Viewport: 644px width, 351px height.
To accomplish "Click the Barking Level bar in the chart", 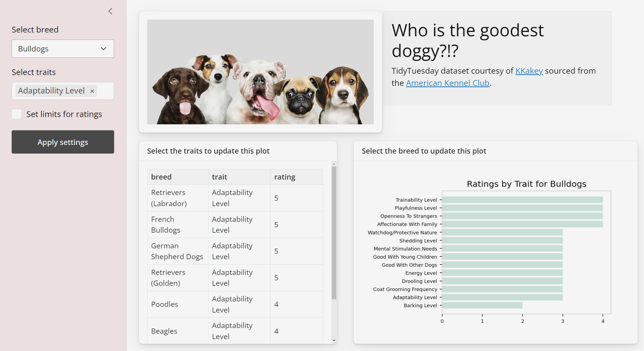I will tap(482, 305).
